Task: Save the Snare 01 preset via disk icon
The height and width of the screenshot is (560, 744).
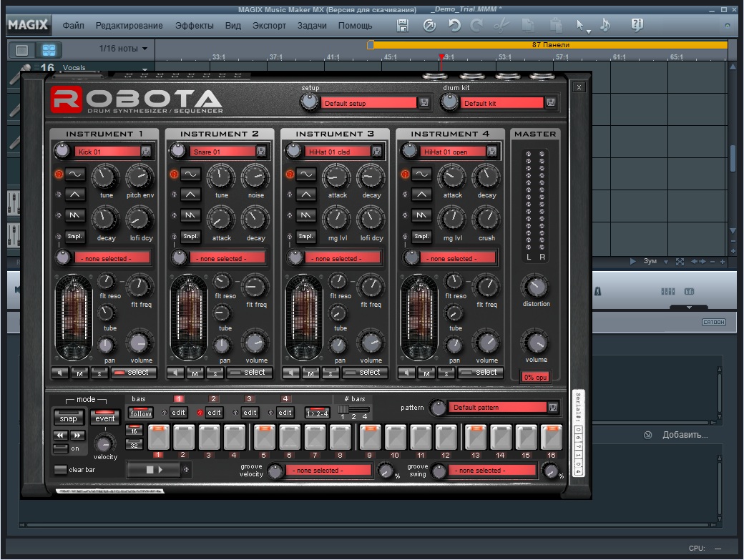Action: pos(261,151)
